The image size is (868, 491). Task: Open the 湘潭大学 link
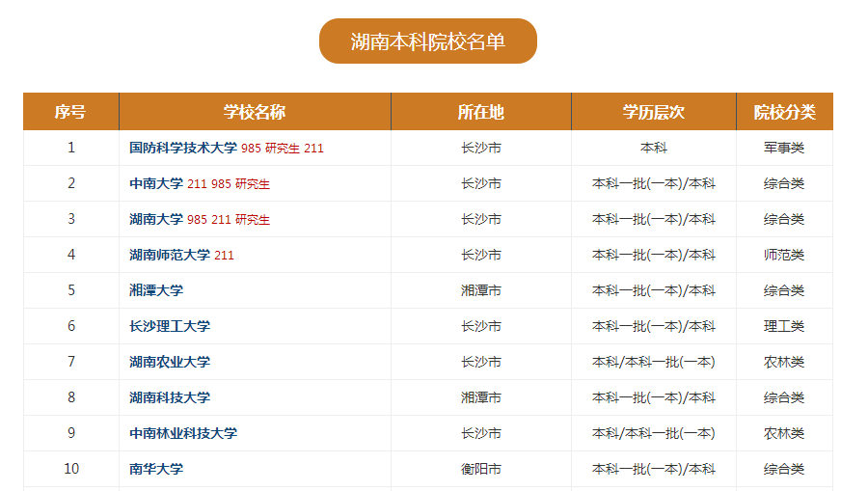point(156,290)
